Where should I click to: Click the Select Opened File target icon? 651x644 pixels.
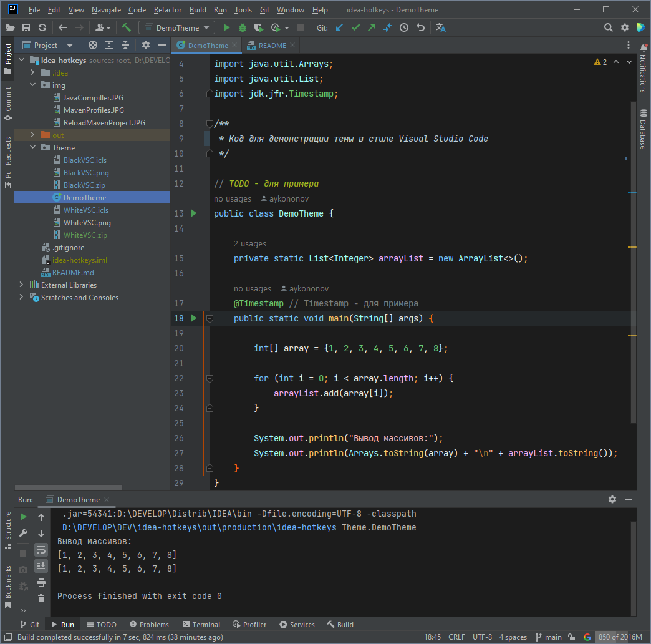pyautogui.click(x=93, y=45)
